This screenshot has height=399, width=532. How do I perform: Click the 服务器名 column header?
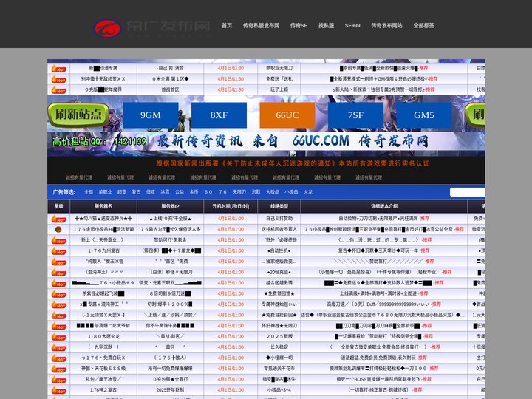(x=103, y=206)
